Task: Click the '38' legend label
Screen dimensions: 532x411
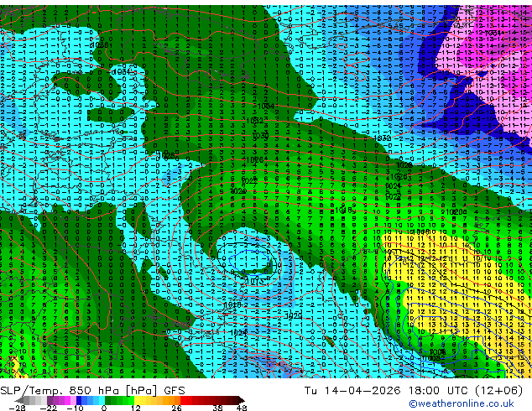Action: click(x=218, y=408)
